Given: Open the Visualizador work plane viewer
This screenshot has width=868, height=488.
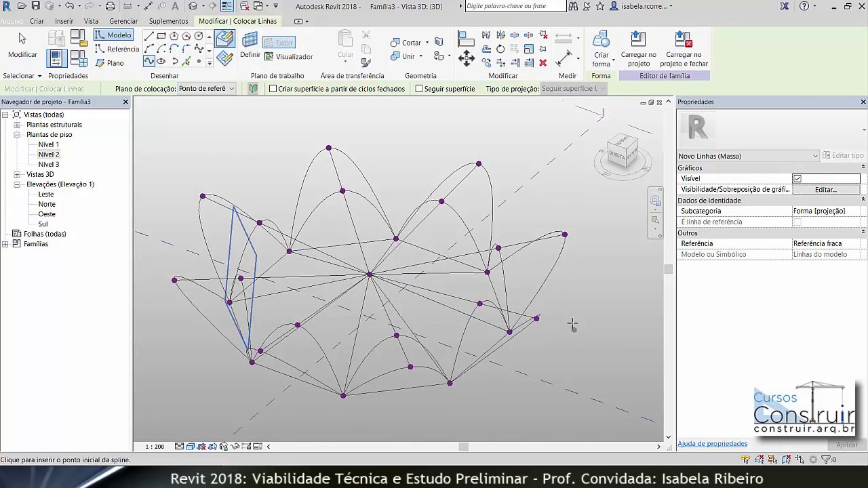Looking at the screenshot, I should click(289, 57).
